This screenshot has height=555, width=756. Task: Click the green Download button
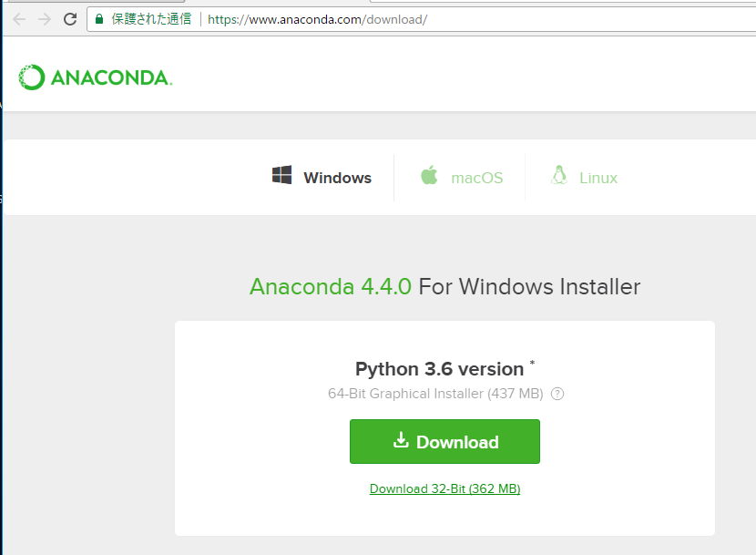coord(444,441)
